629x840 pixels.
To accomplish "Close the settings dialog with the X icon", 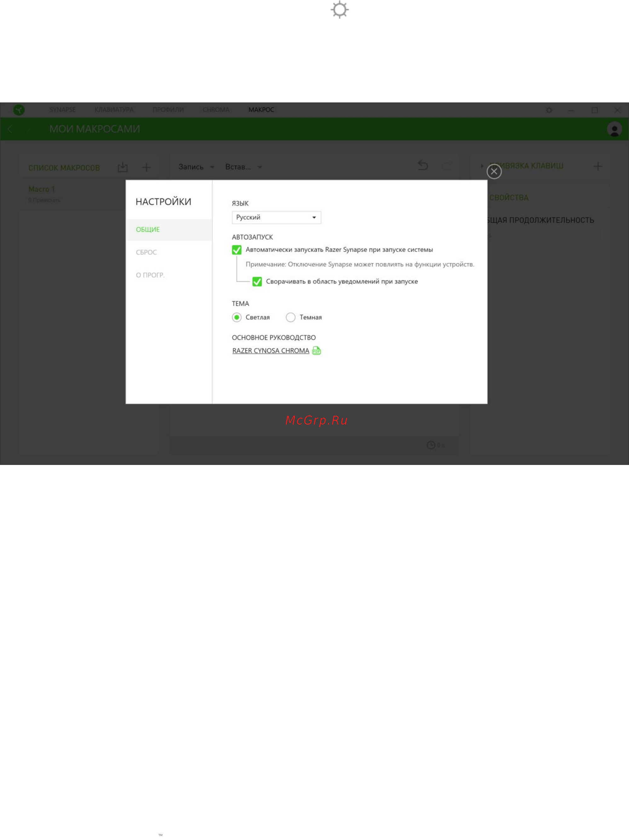I will (x=494, y=172).
